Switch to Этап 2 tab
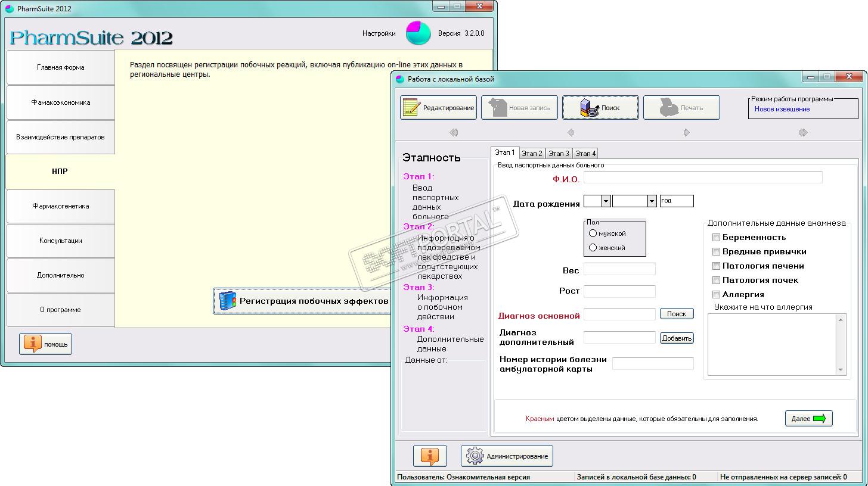This screenshot has height=486, width=868. pos(532,154)
